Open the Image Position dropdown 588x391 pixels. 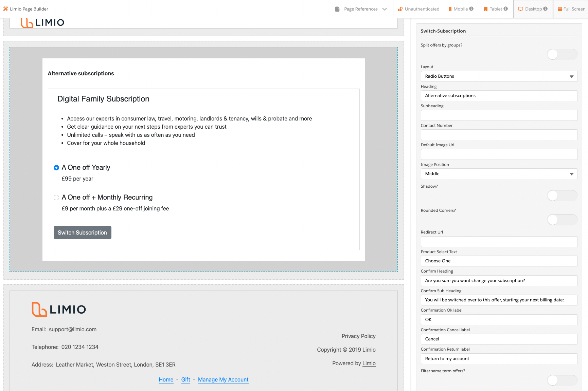tap(499, 174)
